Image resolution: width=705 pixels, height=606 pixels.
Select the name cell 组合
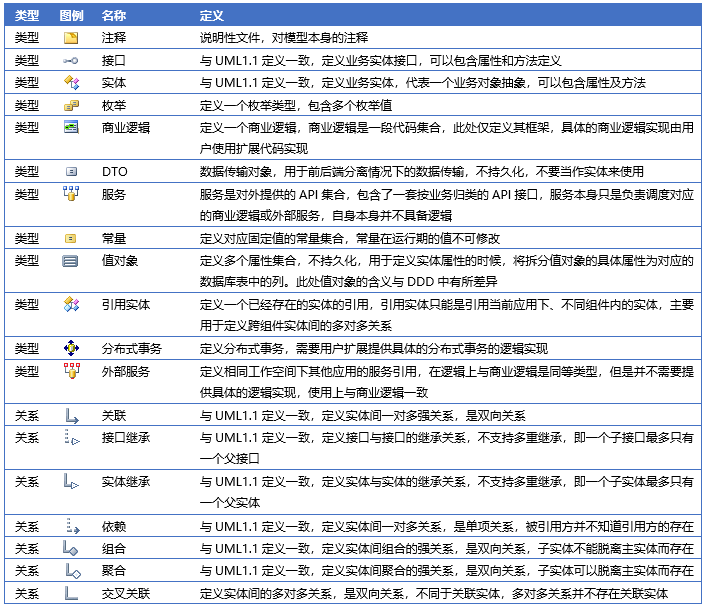coord(113,548)
